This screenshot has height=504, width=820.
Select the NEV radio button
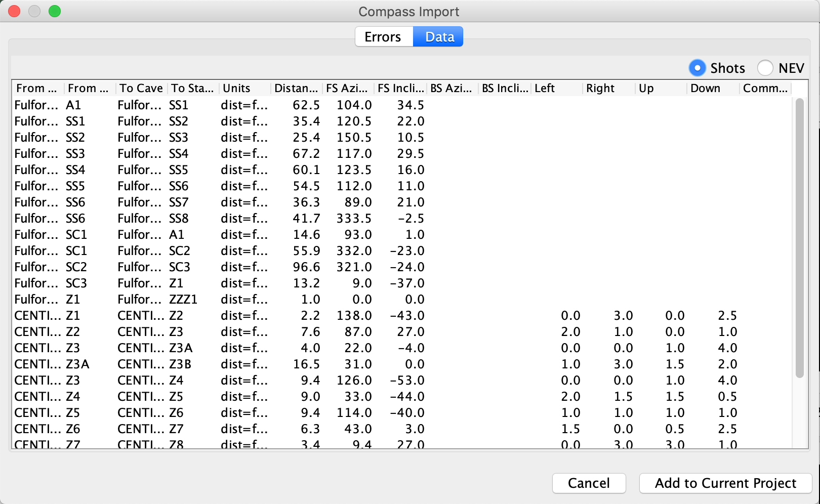point(765,68)
